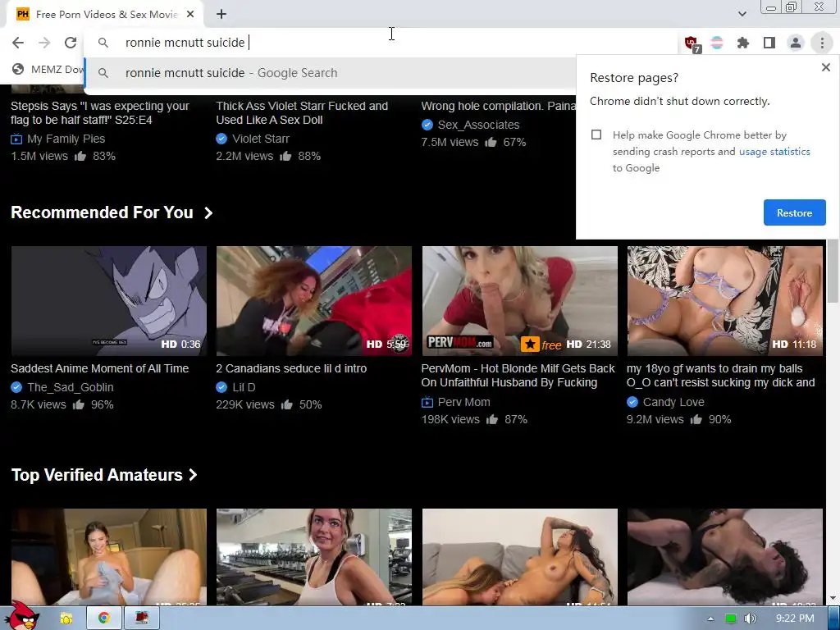Click verified badge beside The_Sad_Goblin
This screenshot has width=840, height=630.
click(x=16, y=387)
